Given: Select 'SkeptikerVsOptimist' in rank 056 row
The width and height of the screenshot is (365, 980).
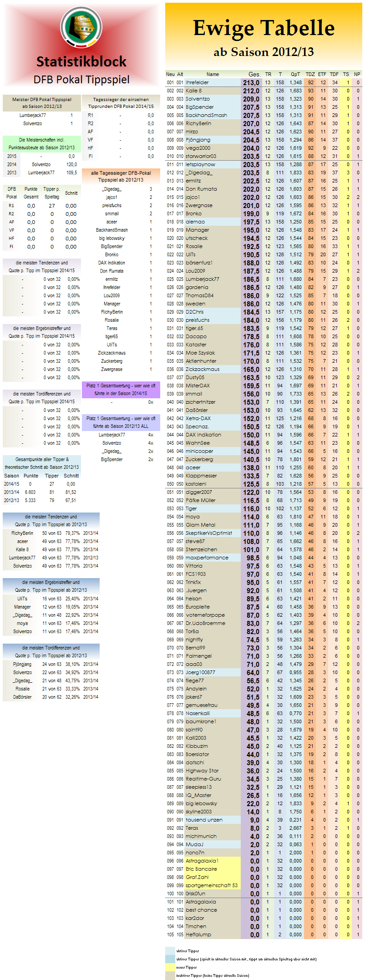Looking at the screenshot, I should pos(208,533).
